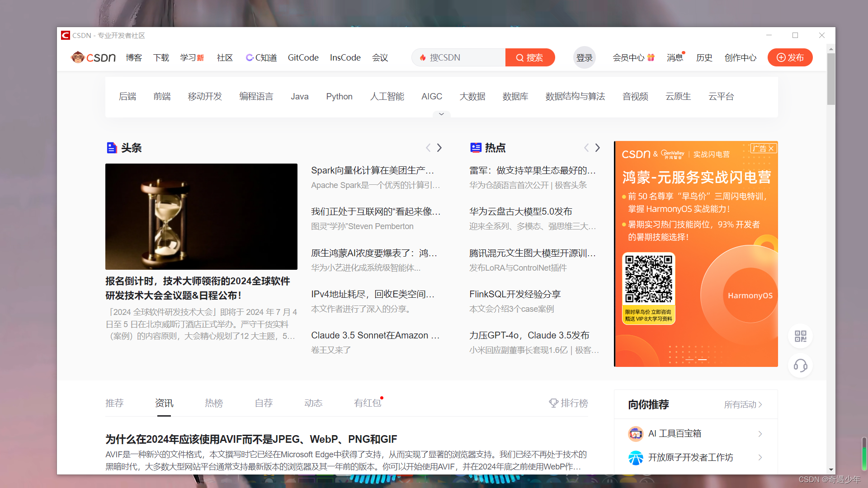The width and height of the screenshot is (868, 488).
Task: Expand the category bar chevron
Action: point(441,114)
